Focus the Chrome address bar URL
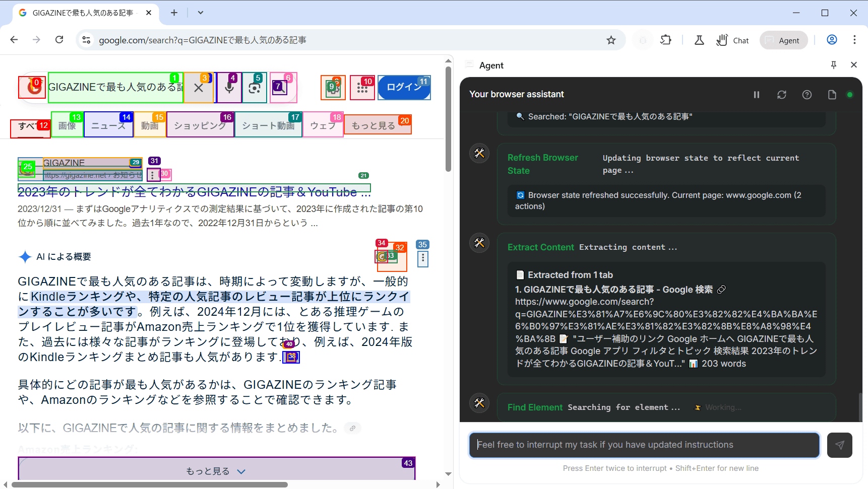This screenshot has width=868, height=489. coord(203,40)
